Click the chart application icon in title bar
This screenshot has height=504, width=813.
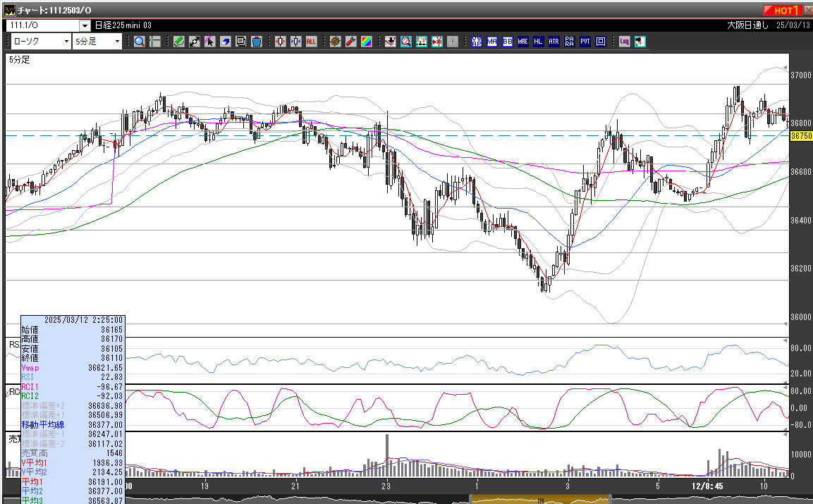[10, 10]
